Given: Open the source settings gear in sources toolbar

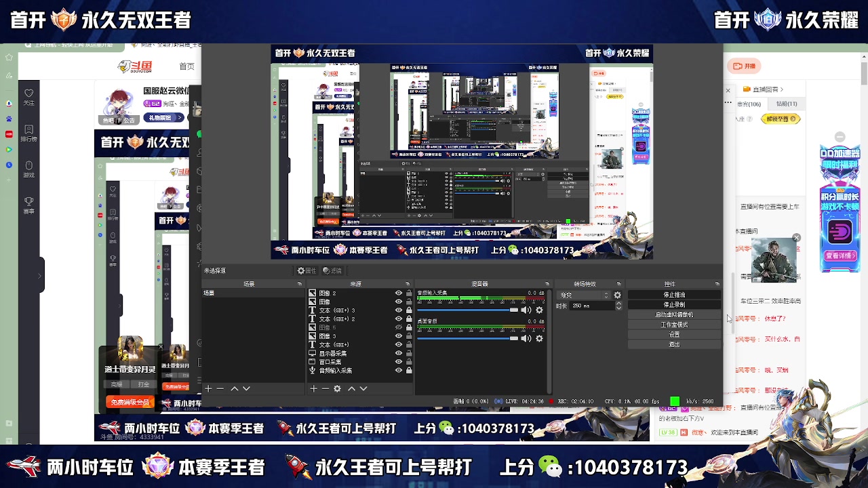Looking at the screenshot, I should coord(337,388).
